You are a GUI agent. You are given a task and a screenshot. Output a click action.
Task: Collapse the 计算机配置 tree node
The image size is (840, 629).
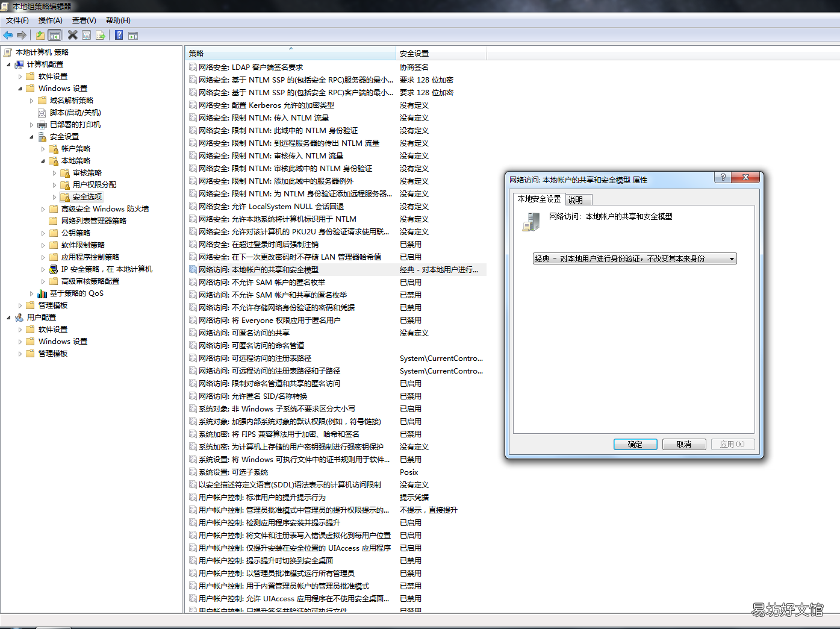(x=8, y=64)
